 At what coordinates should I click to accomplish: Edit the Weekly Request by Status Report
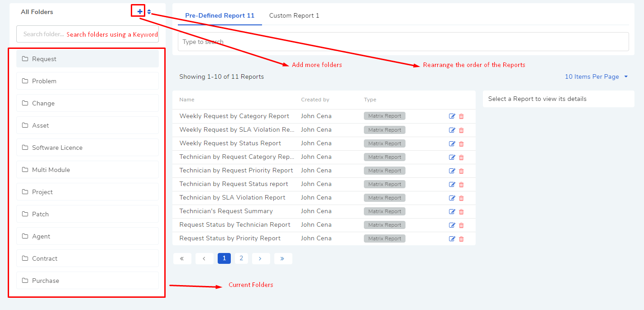pos(452,143)
